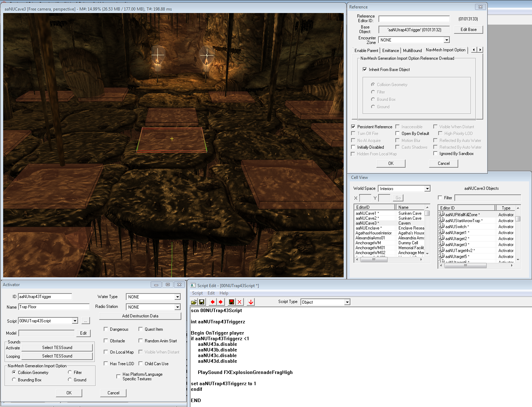Save script with the black floppy disk icon
The image size is (532, 407).
pos(202,302)
